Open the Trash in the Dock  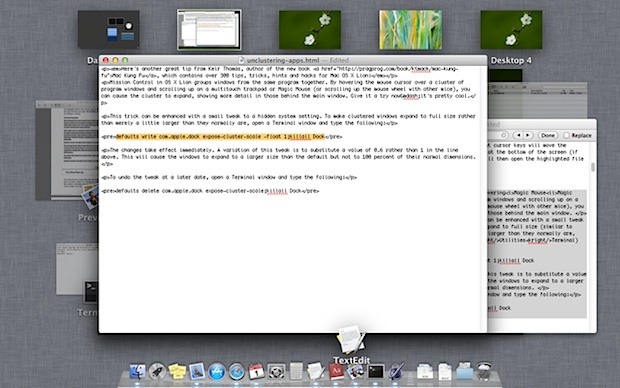coord(484,371)
